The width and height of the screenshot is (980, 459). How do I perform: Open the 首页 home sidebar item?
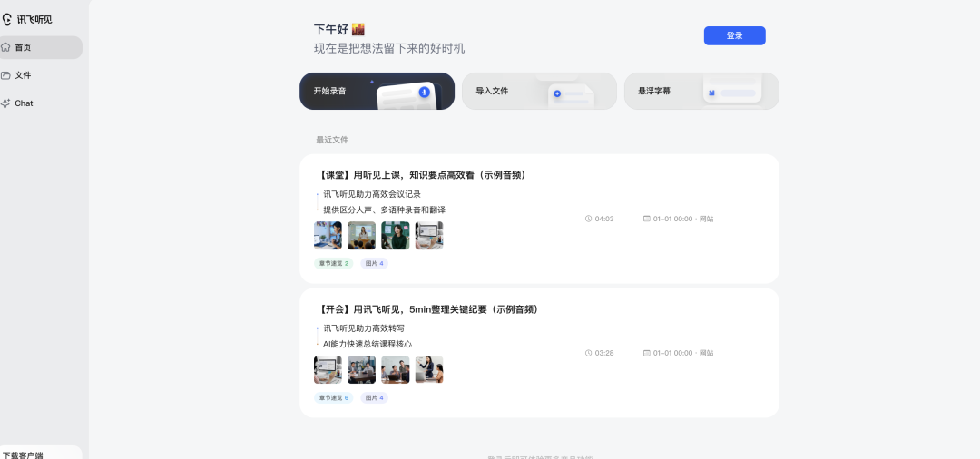click(40, 47)
